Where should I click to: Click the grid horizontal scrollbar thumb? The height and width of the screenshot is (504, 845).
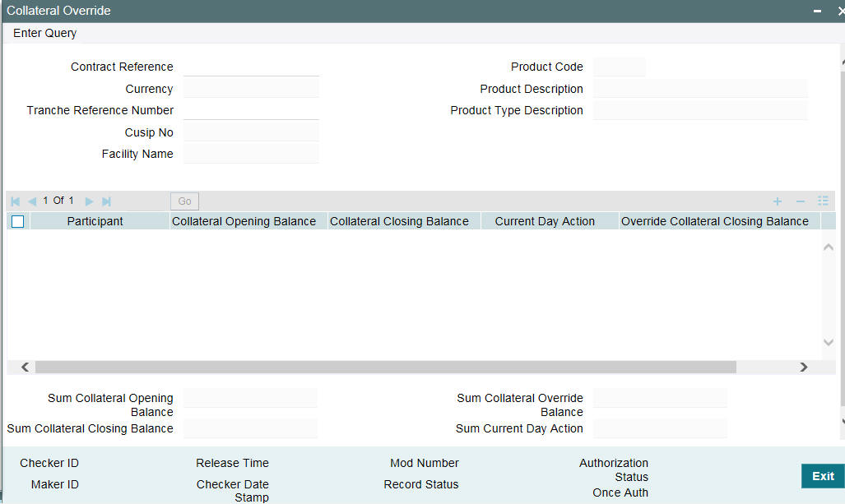386,368
